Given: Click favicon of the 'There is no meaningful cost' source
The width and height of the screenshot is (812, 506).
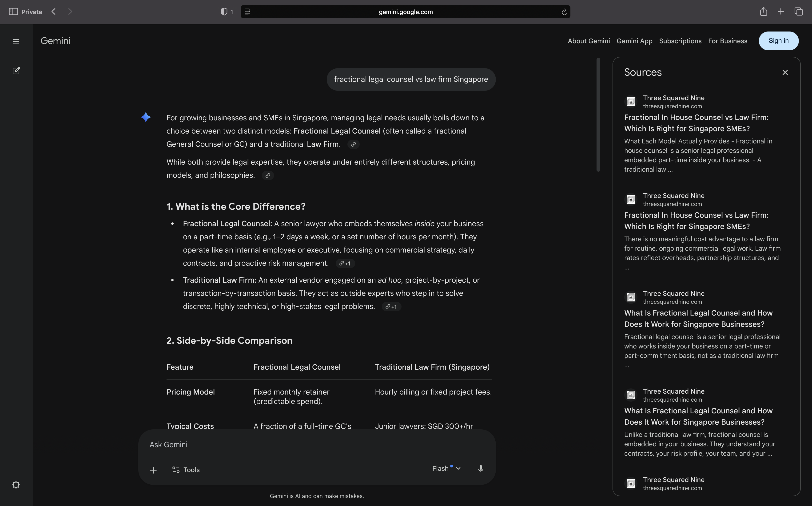Looking at the screenshot, I should (x=631, y=199).
